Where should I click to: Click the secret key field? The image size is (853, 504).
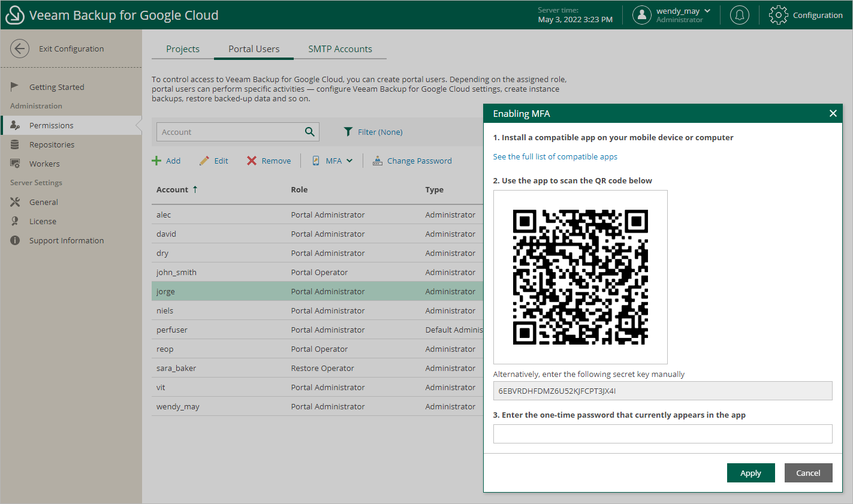662,391
